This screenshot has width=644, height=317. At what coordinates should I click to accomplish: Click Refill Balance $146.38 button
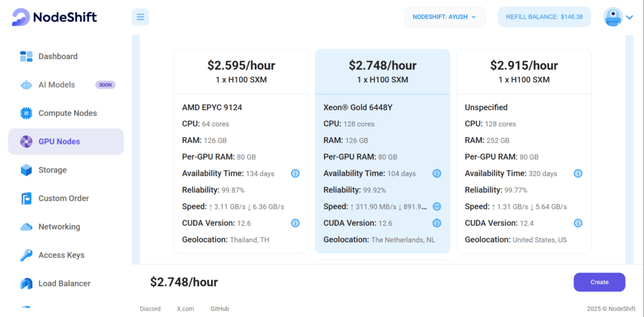coord(544,17)
